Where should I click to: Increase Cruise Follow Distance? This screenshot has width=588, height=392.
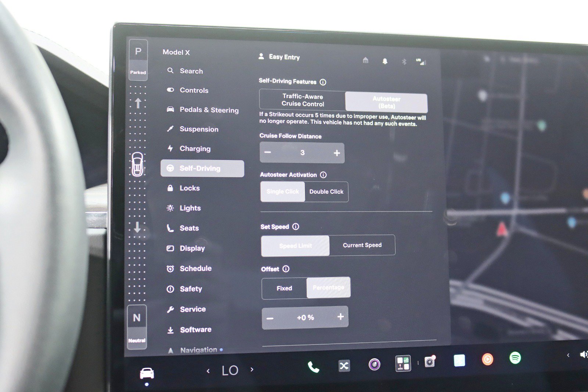pyautogui.click(x=337, y=153)
